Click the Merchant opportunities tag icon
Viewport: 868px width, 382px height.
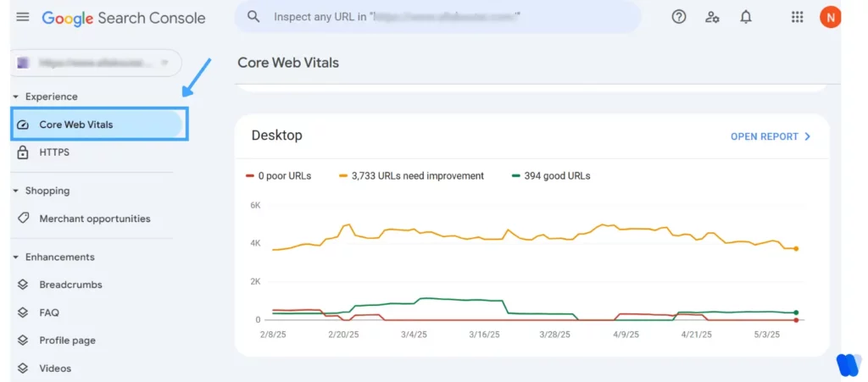[23, 219]
